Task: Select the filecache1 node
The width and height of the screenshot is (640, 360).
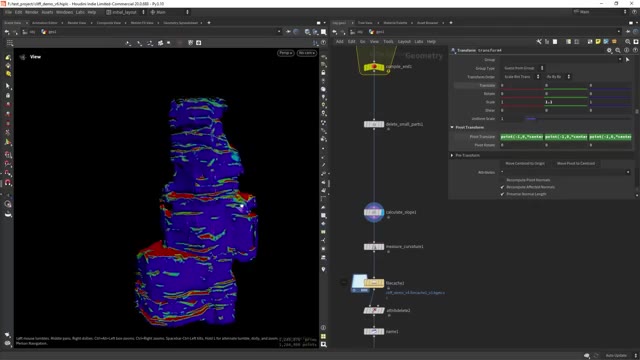Action: 374,282
